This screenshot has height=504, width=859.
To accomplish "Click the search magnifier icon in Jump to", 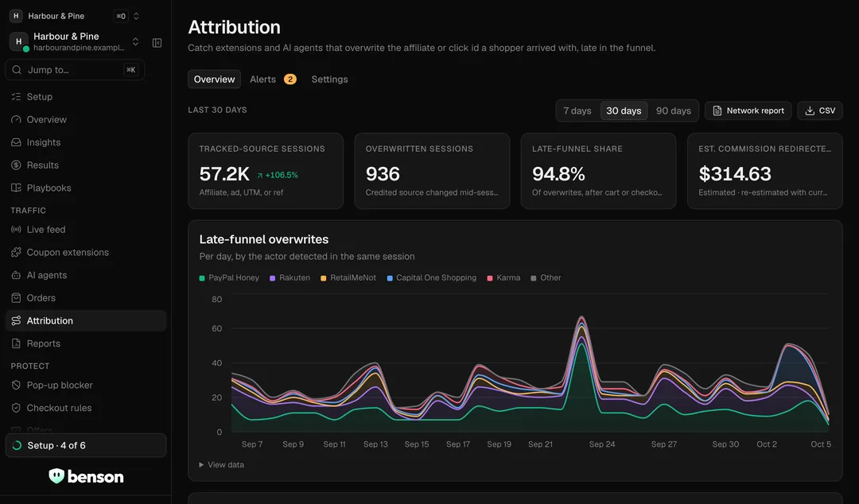I will (17, 70).
